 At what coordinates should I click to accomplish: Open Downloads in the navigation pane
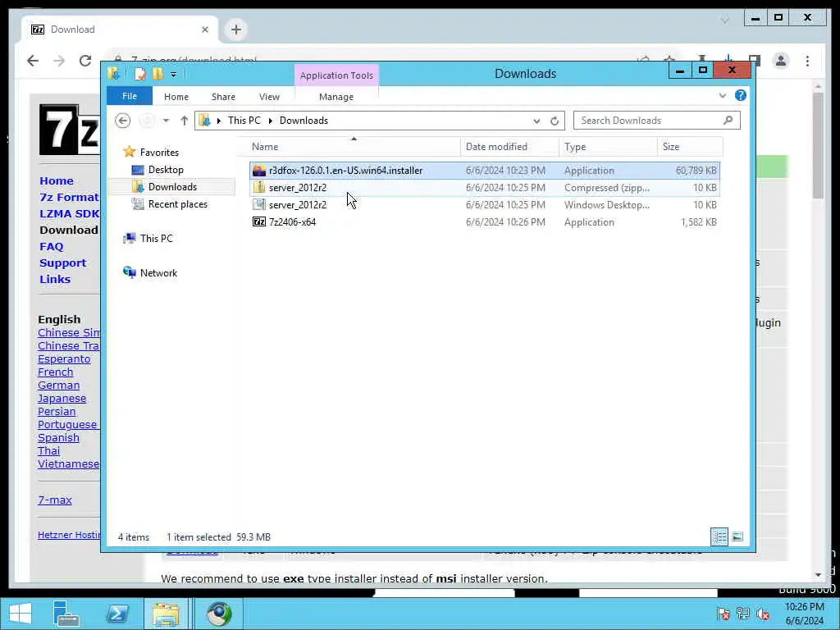[172, 187]
